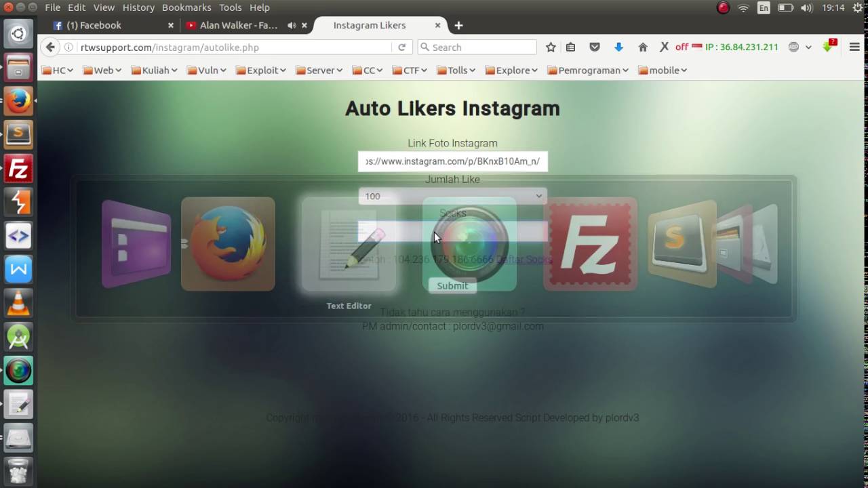Bookmark this page with the star icon
The height and width of the screenshot is (488, 868).
pos(551,47)
